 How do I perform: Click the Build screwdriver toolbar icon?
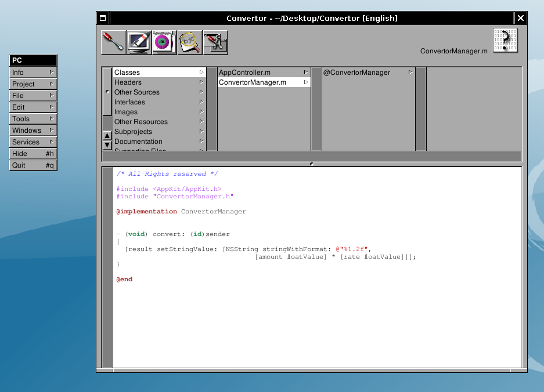click(113, 42)
